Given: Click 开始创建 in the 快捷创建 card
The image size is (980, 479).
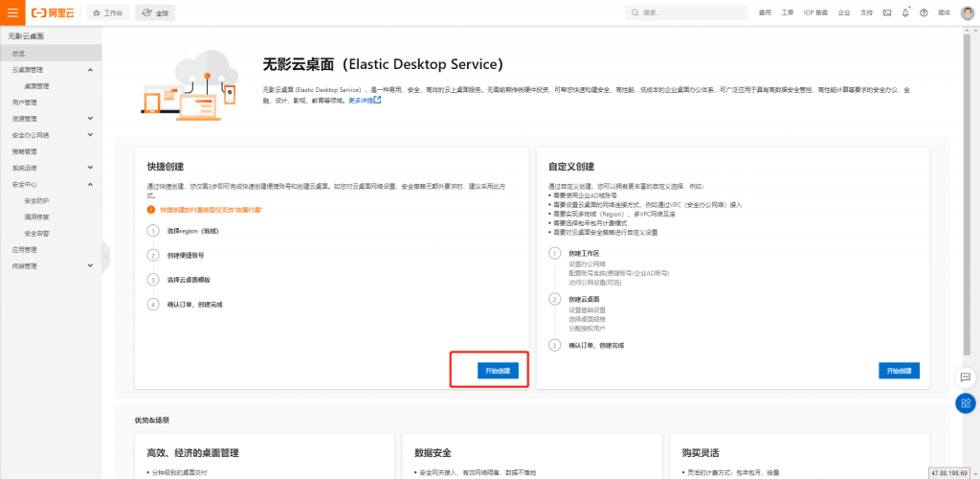Looking at the screenshot, I should (498, 371).
